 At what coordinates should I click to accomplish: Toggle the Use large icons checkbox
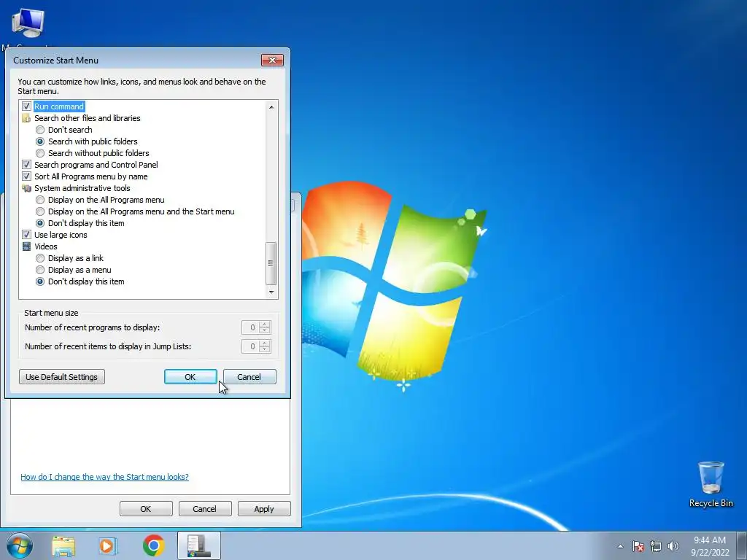click(27, 235)
